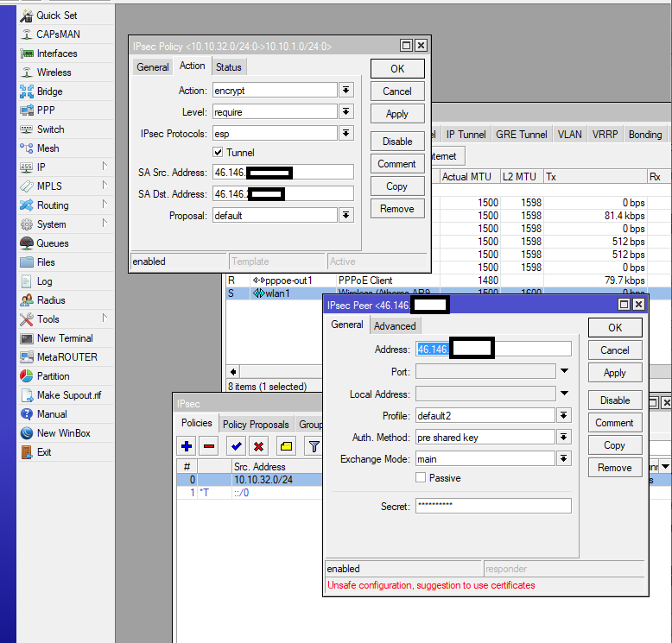
Task: Click Apply in the IPsec Policy dialog
Action: coord(397,114)
